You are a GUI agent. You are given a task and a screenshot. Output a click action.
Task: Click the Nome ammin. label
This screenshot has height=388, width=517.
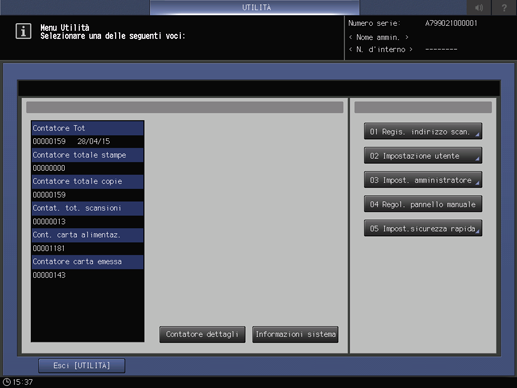(x=378, y=37)
